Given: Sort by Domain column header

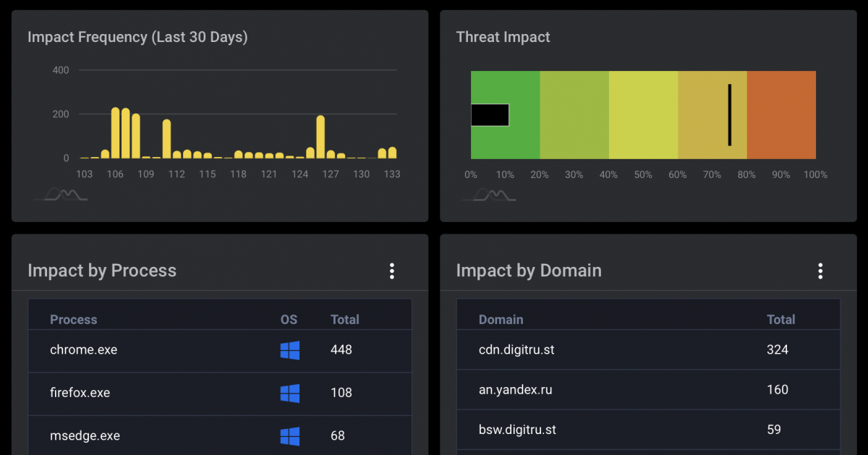Looking at the screenshot, I should 501,320.
